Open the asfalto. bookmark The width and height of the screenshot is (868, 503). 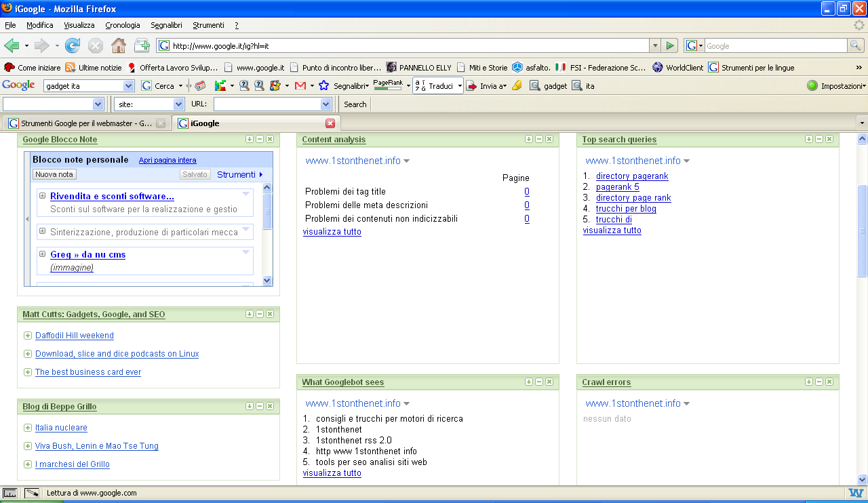point(531,67)
